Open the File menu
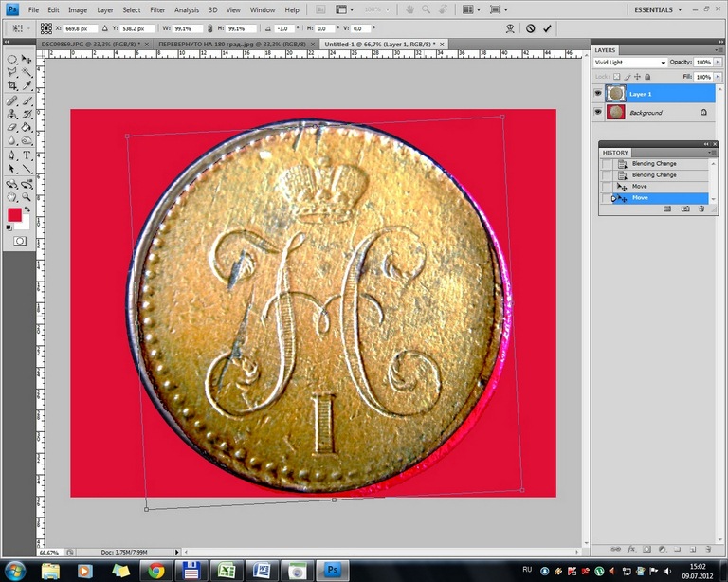The image size is (728, 582). (x=33, y=9)
